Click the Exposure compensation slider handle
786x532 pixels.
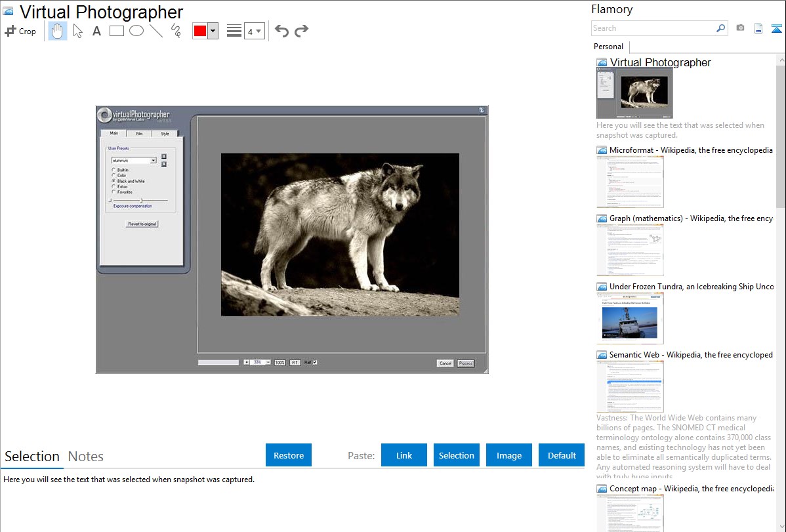pos(141,201)
